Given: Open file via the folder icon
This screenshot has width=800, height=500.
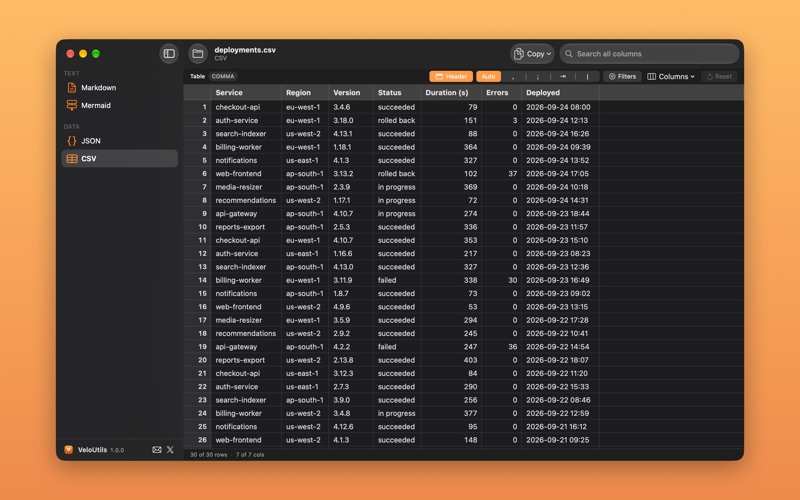Looking at the screenshot, I should (198, 54).
